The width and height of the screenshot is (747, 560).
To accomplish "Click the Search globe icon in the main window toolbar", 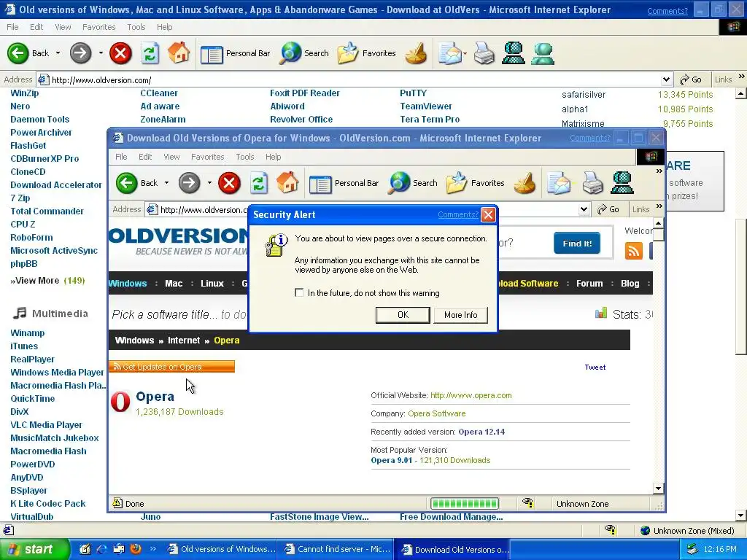I will point(290,52).
